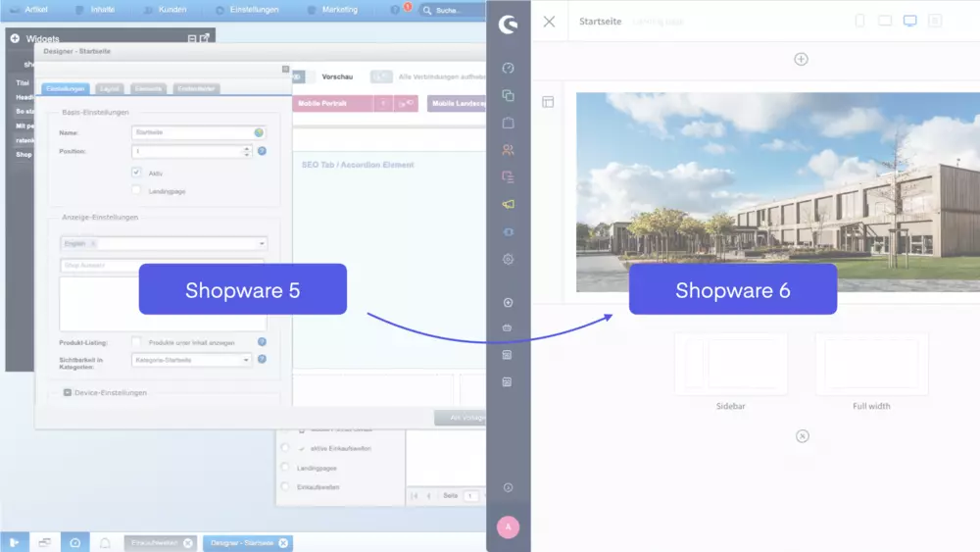Choose the Sidebar layout thumbnail

click(731, 364)
